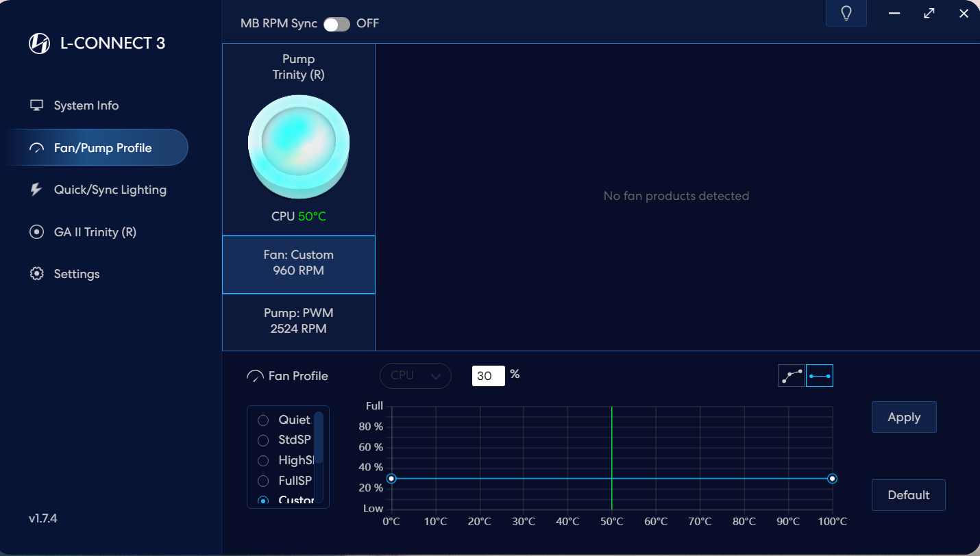Open the CPU temperature source dropdown
This screenshot has height=556, width=980.
tap(415, 376)
